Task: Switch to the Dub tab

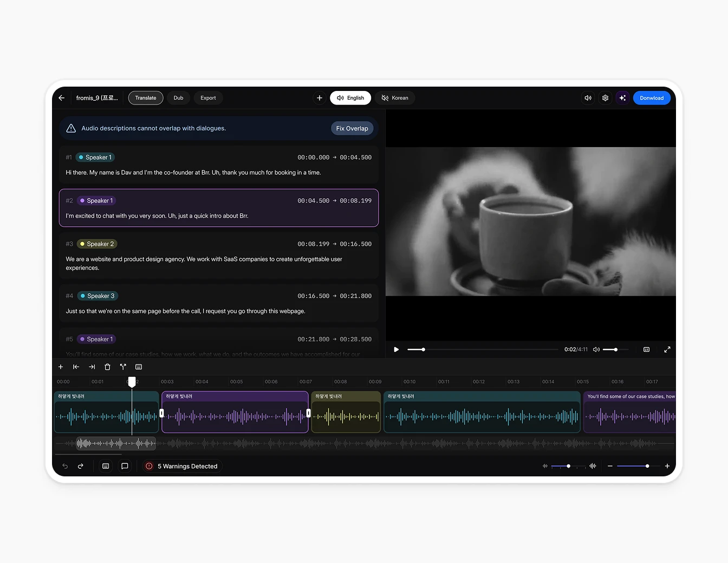Action: [x=178, y=98]
